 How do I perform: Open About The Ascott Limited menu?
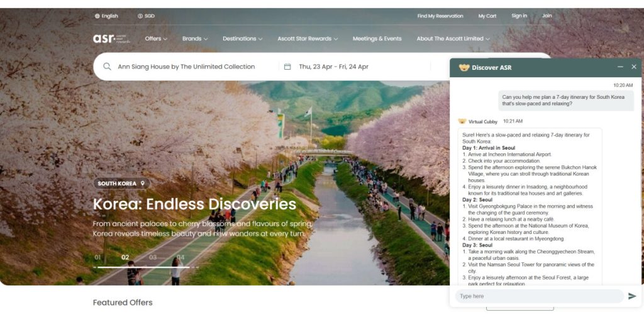tap(453, 39)
